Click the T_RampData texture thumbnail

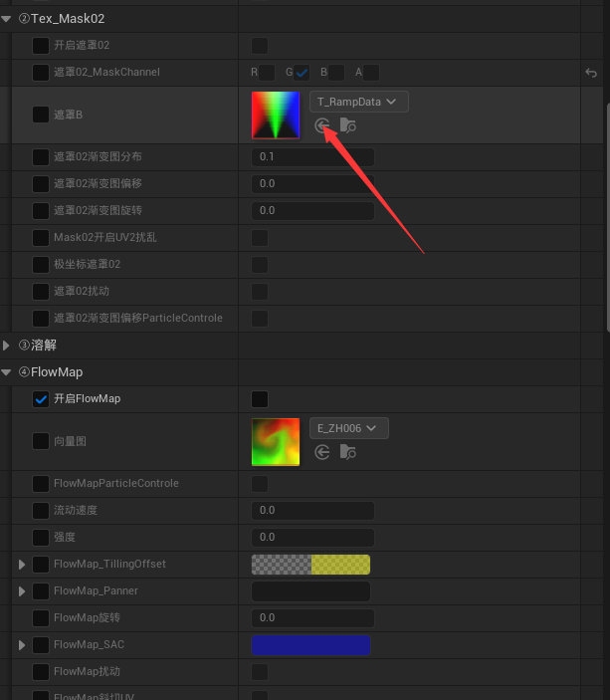pos(276,116)
